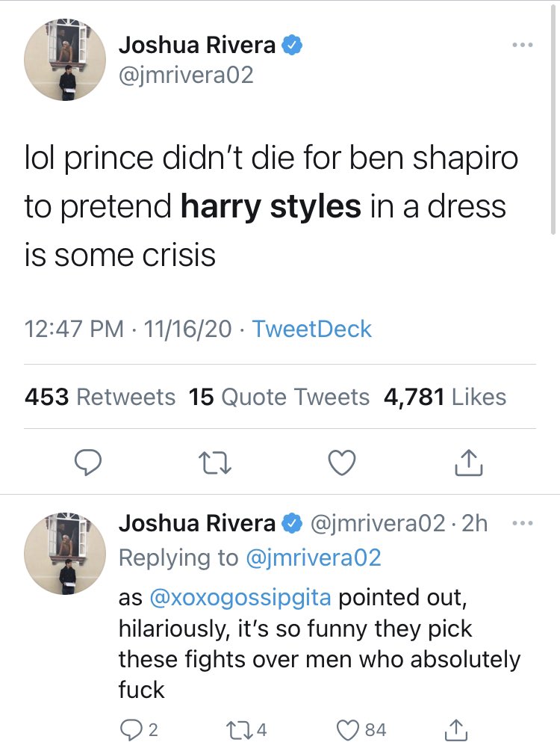Open Joshua Rivera's profile picture in main tweet

[x=64, y=60]
